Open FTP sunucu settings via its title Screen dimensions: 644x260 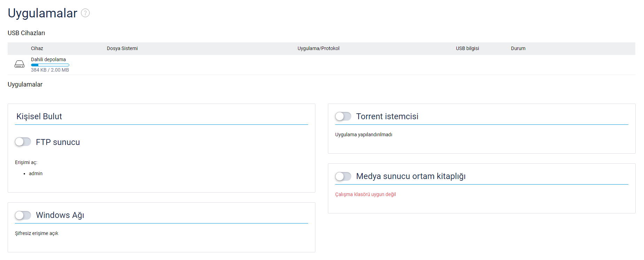click(58, 142)
